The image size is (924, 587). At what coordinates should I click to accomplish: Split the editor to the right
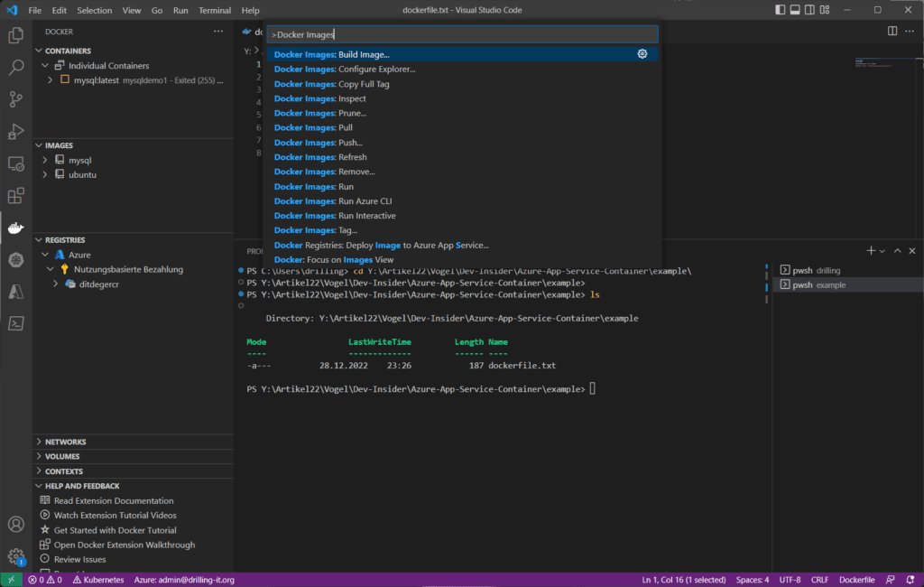click(892, 32)
